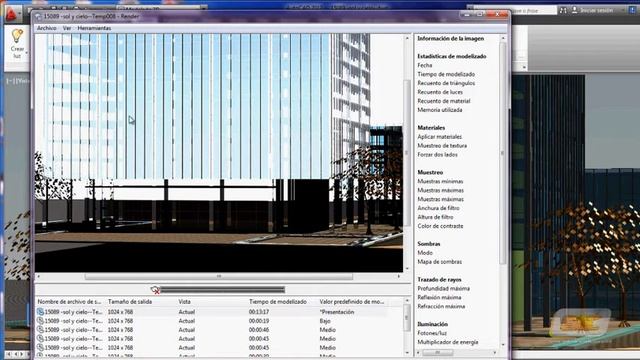Click the Forzar dos lados entry
Image resolution: width=640 pixels, height=360 pixels.
(437, 155)
